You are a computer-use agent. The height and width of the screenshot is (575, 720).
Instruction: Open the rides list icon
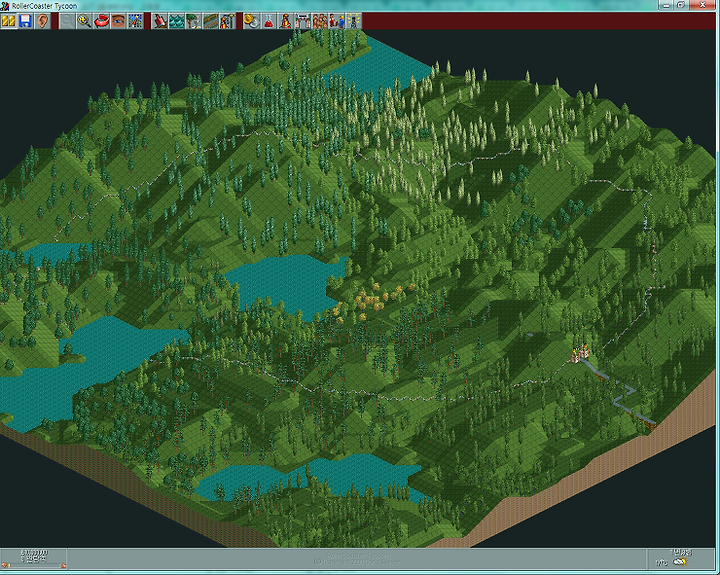286,21
